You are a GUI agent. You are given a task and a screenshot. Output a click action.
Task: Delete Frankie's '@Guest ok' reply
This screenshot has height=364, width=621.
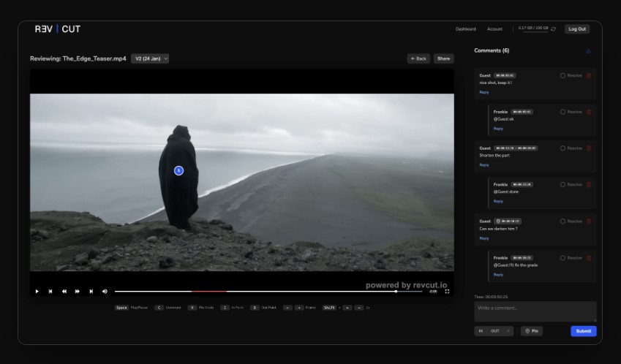point(589,112)
